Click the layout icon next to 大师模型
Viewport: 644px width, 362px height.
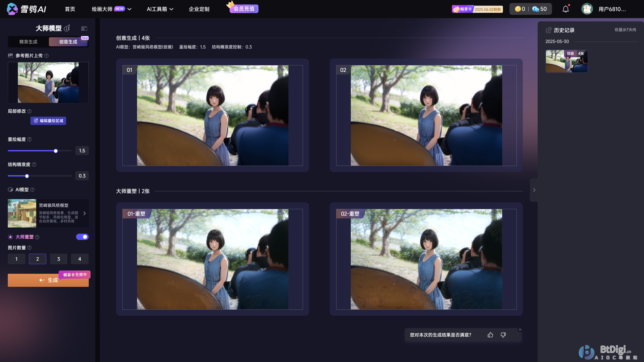[x=84, y=28]
